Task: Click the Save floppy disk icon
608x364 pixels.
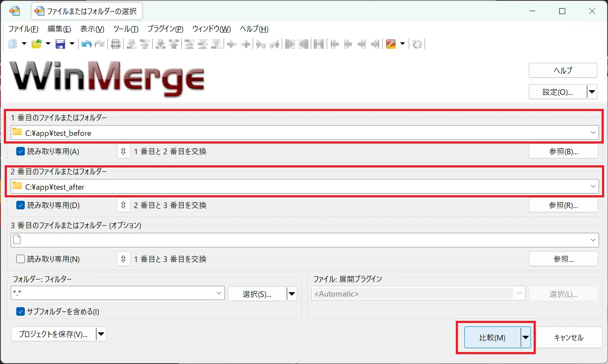Action: [60, 44]
